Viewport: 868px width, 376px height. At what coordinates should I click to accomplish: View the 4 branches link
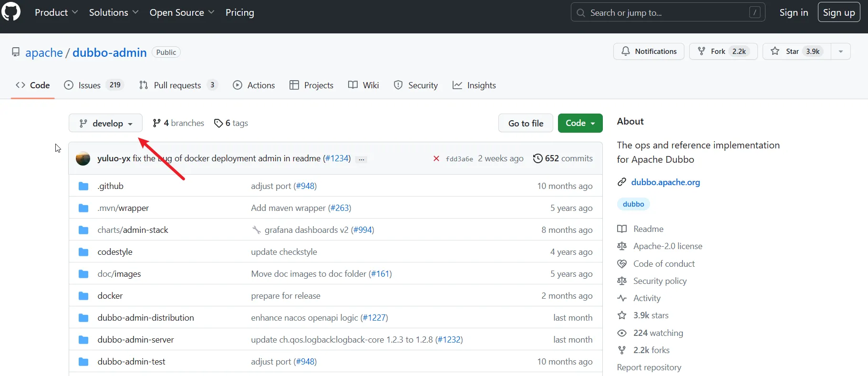(178, 123)
